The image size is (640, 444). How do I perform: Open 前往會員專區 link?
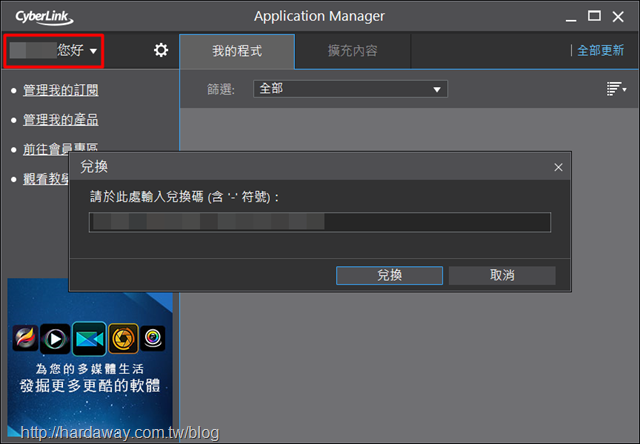[60, 149]
